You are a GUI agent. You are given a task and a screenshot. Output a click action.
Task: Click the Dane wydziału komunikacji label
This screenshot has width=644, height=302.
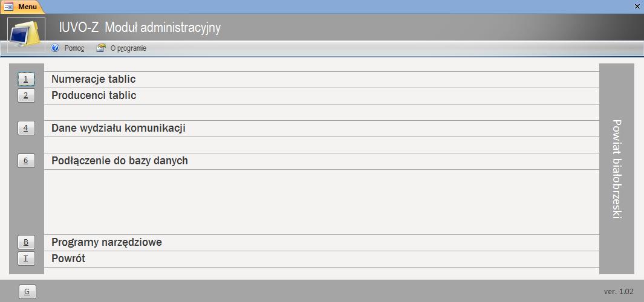(x=118, y=128)
